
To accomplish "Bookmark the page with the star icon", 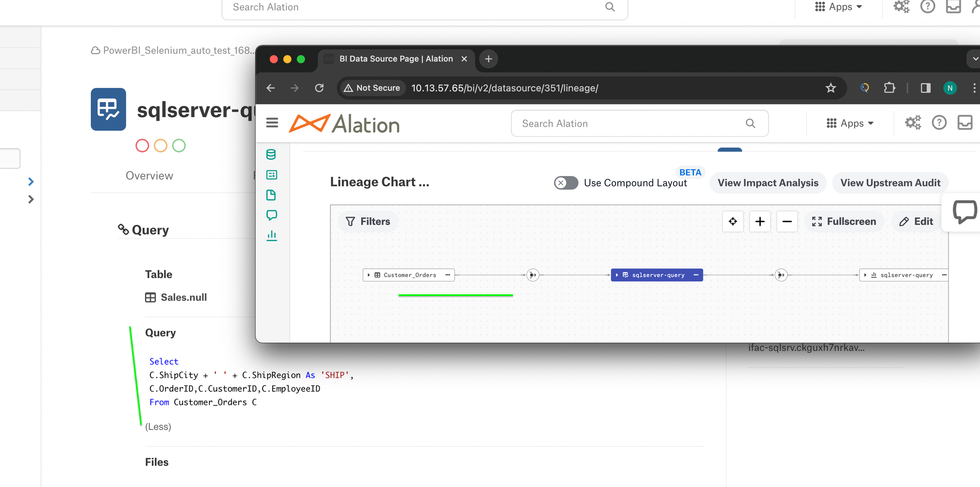I will click(x=831, y=88).
